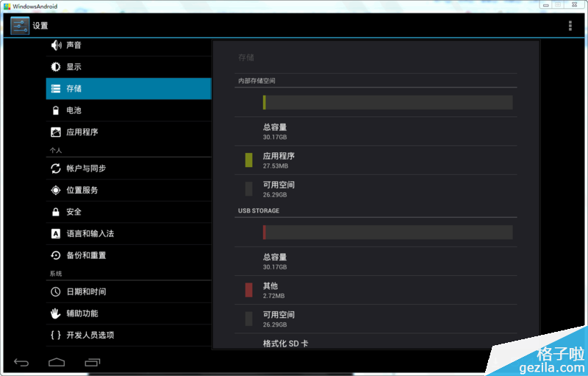The image size is (588, 376).
Task: Click the 格式化 SD 卡 option
Action: (x=376, y=342)
